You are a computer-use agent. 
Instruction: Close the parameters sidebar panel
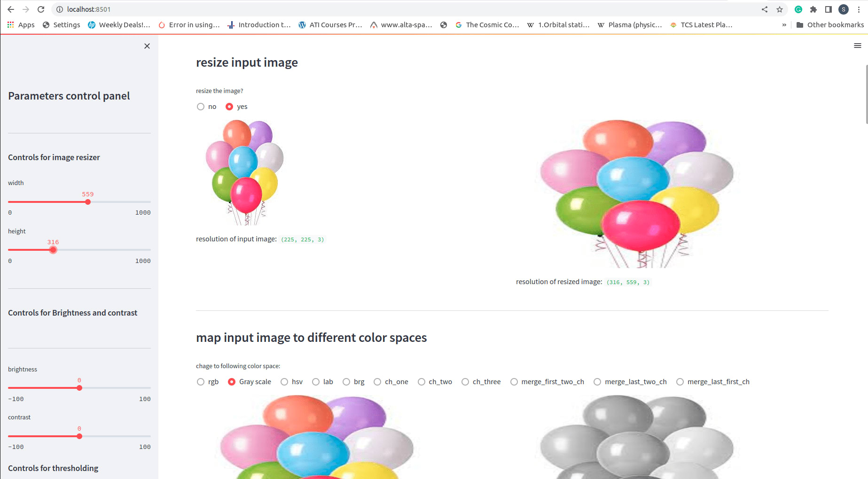pyautogui.click(x=147, y=46)
